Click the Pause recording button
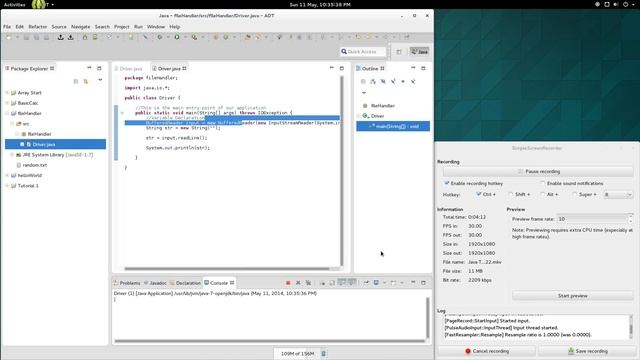Screen dimensions: 640x360 click(538, 171)
